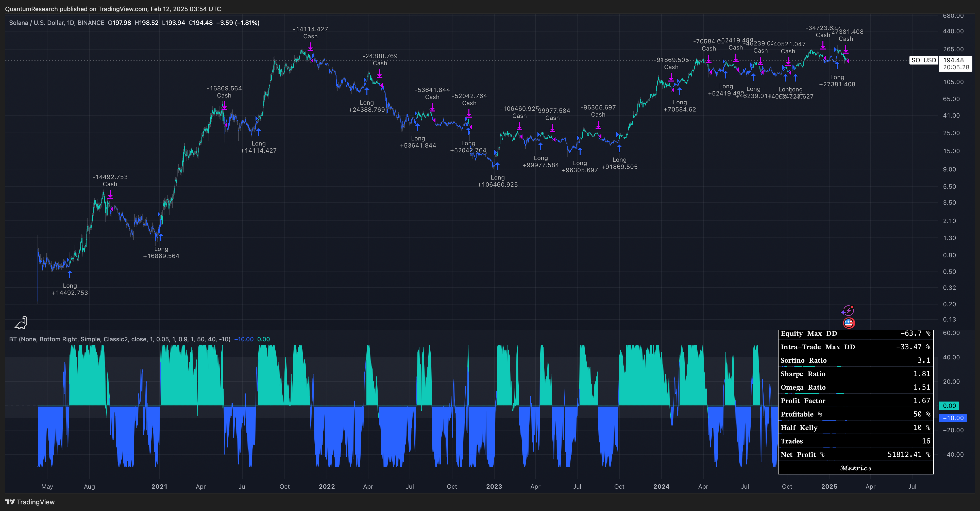Click the 2021 label on time axis
Image resolution: width=980 pixels, height=511 pixels.
click(x=159, y=487)
